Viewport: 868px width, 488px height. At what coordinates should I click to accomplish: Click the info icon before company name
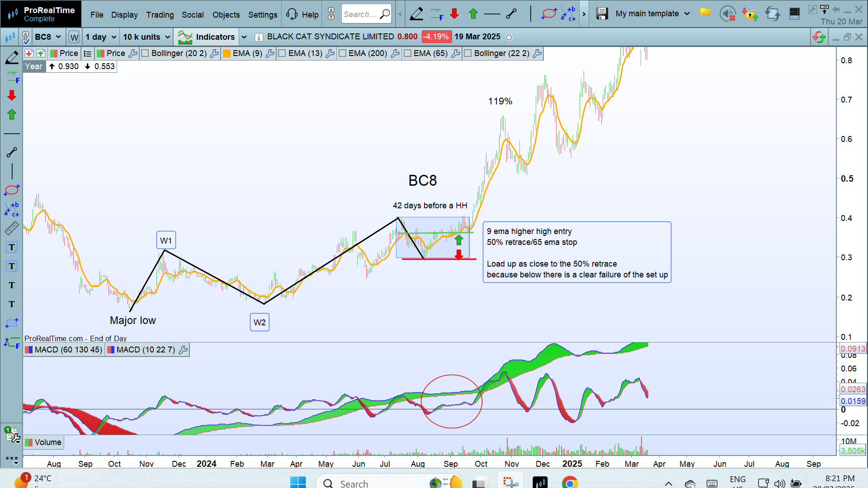pos(259,37)
